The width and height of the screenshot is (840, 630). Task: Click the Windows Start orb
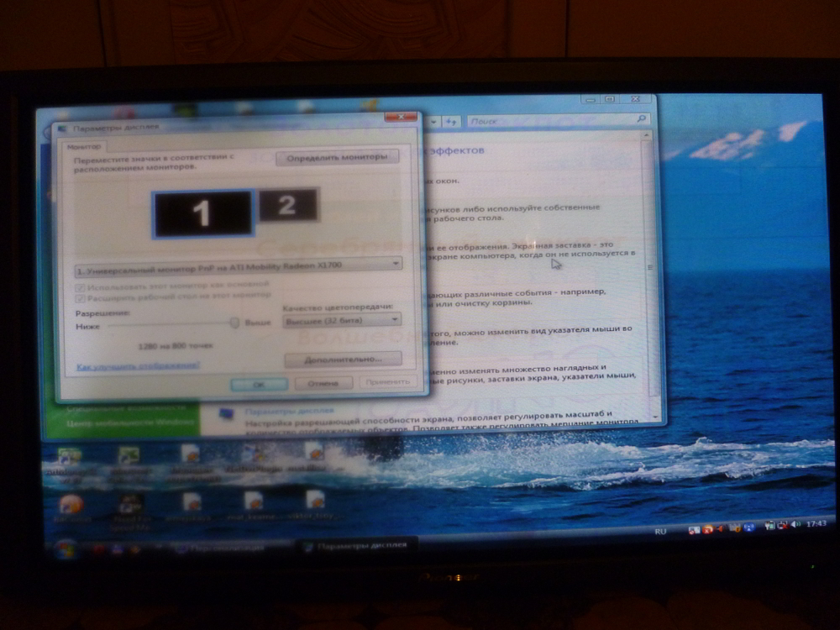click(x=66, y=548)
